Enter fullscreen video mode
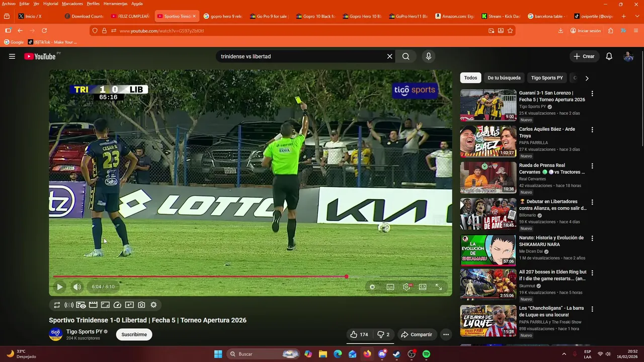This screenshot has height=362, width=644. click(x=439, y=287)
